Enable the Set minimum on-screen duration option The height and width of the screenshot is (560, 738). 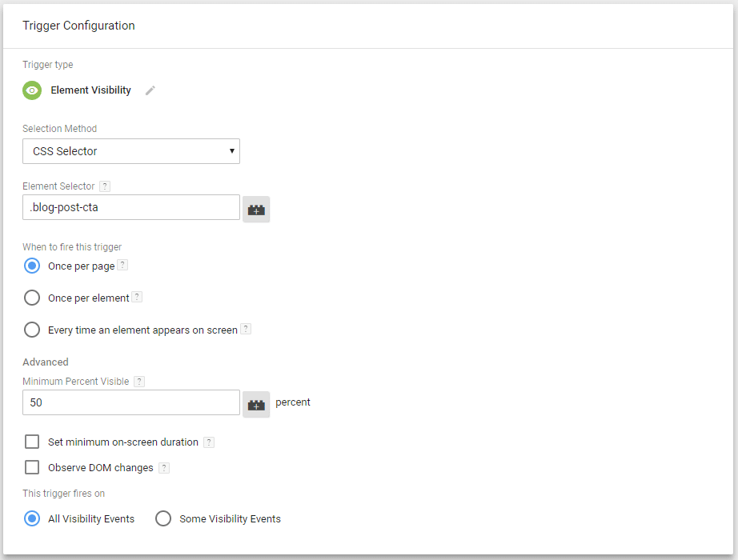(x=32, y=441)
